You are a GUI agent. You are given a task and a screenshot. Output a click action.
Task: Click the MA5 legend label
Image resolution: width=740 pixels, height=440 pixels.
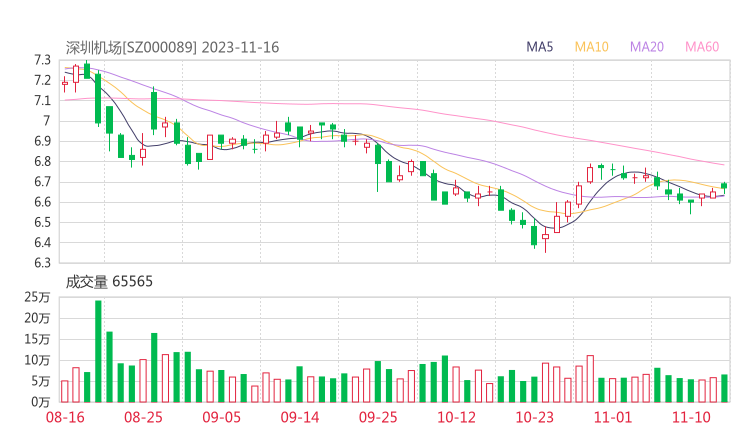point(539,47)
